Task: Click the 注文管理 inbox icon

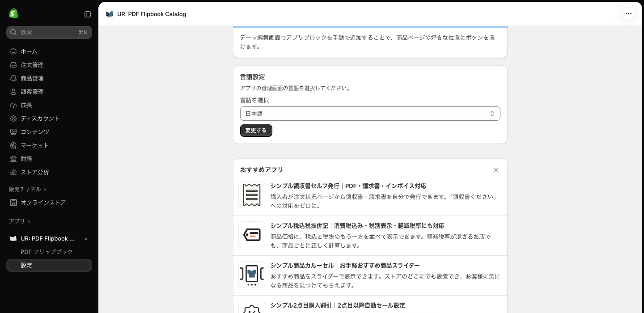Action: click(x=13, y=65)
